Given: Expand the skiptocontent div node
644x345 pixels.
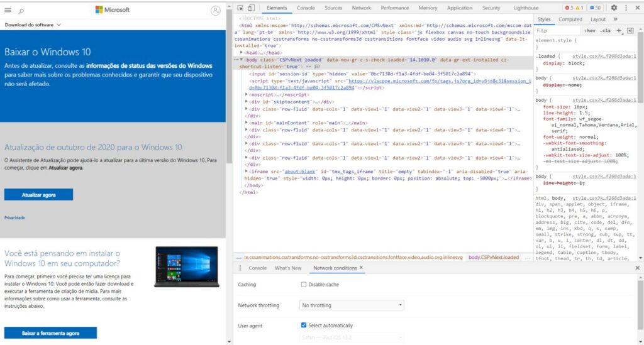Looking at the screenshot, I should 247,102.
